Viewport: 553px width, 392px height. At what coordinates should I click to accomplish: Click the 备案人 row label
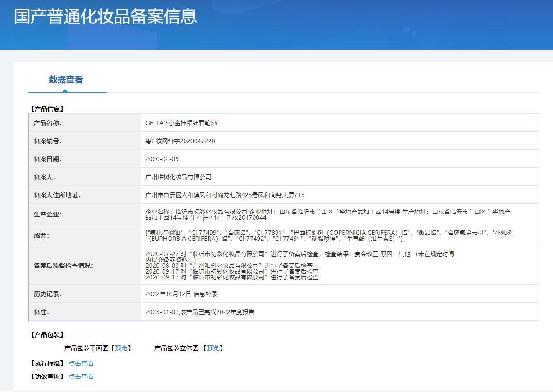(45, 177)
